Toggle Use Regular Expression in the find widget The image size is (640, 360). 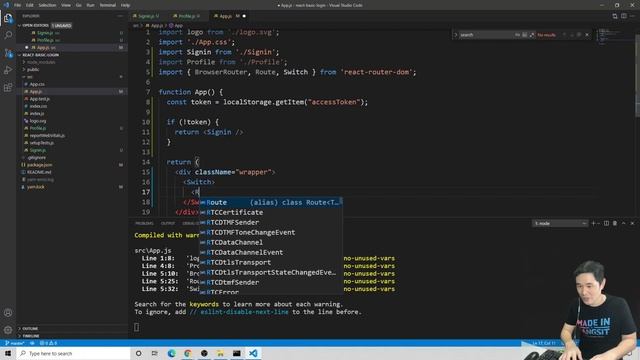532,35
